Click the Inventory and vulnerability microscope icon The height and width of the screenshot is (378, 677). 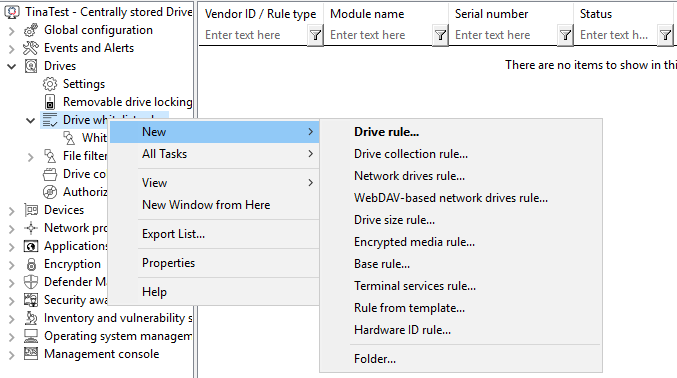point(31,318)
